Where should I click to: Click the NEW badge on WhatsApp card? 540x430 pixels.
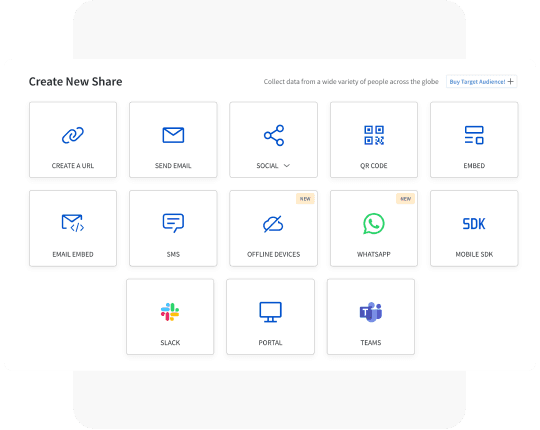406,199
